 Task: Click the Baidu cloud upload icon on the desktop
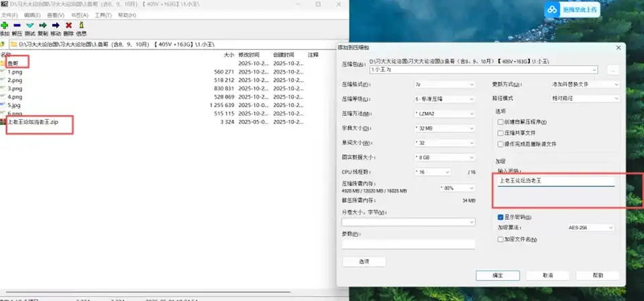point(553,9)
